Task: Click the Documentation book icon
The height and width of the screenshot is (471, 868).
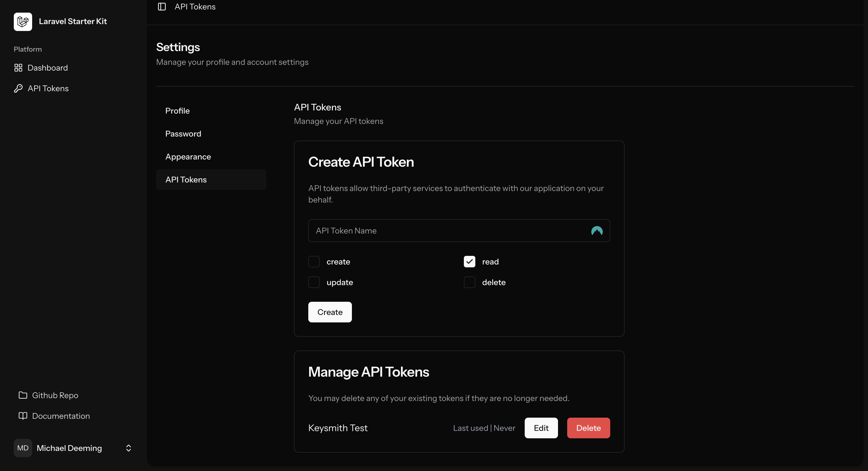Action: (23, 416)
